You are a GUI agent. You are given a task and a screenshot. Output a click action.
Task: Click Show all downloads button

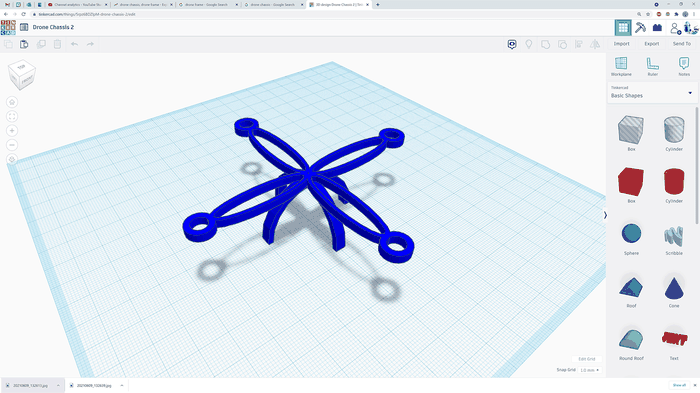coord(679,385)
